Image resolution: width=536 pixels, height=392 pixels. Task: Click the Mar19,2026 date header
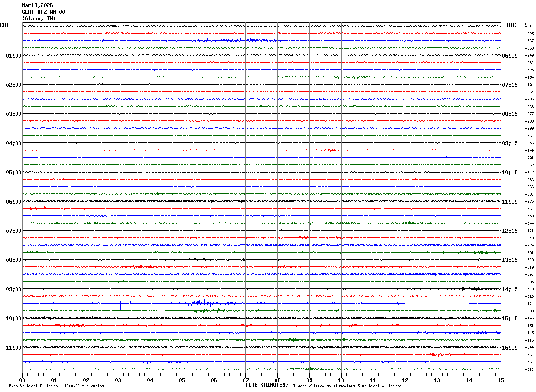tap(37, 5)
